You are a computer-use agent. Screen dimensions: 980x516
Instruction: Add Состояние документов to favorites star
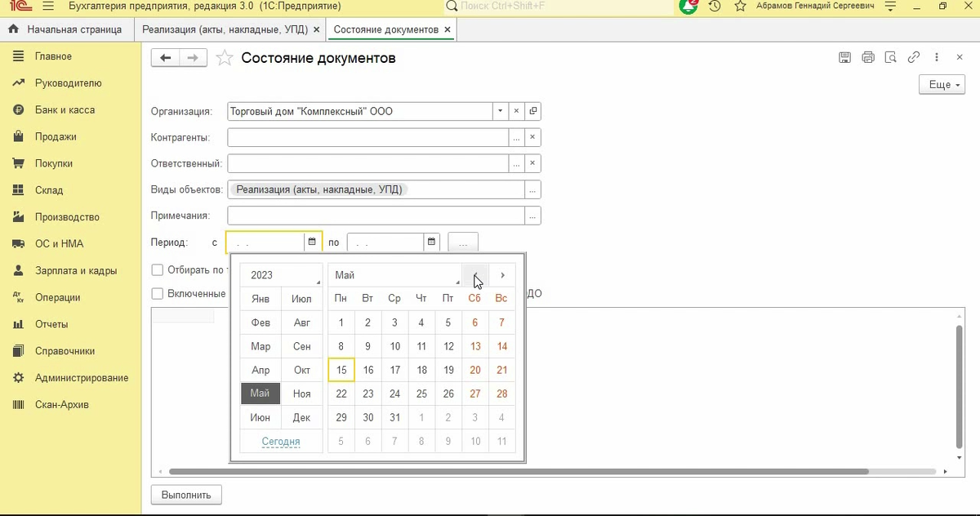tap(225, 58)
